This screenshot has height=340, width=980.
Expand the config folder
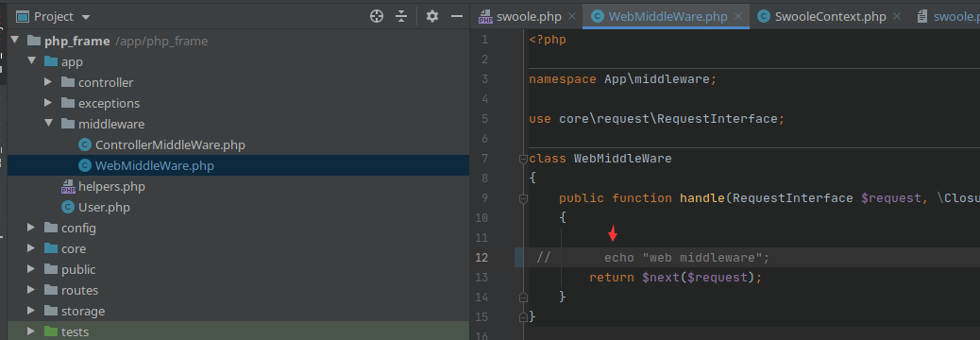(32, 229)
